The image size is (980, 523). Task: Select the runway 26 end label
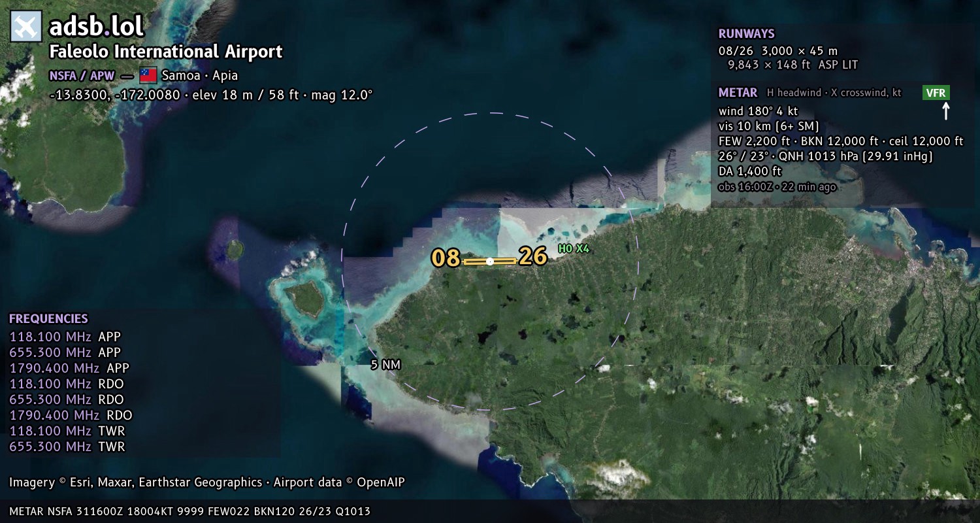(532, 256)
